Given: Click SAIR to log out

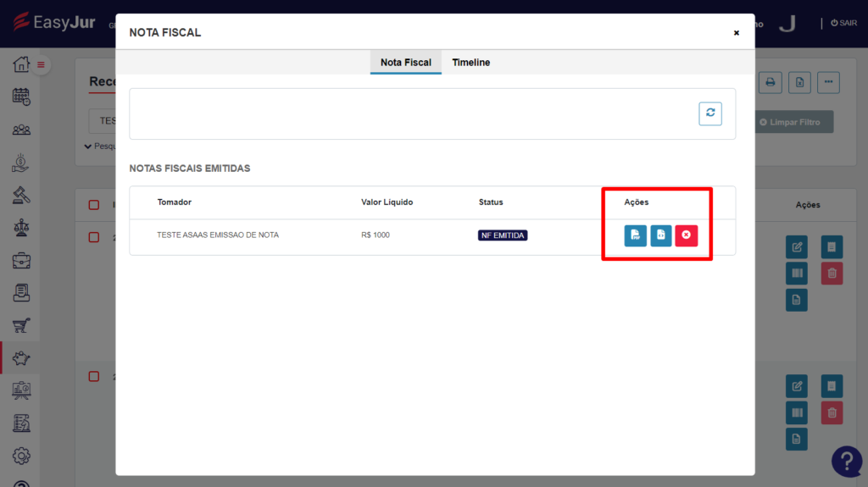Looking at the screenshot, I should (x=843, y=23).
